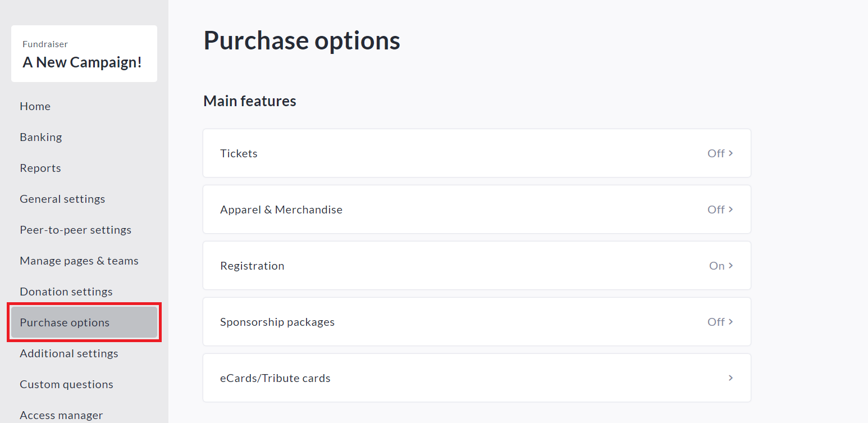Turn off the Registration feature
The width and height of the screenshot is (868, 423).
click(x=715, y=265)
